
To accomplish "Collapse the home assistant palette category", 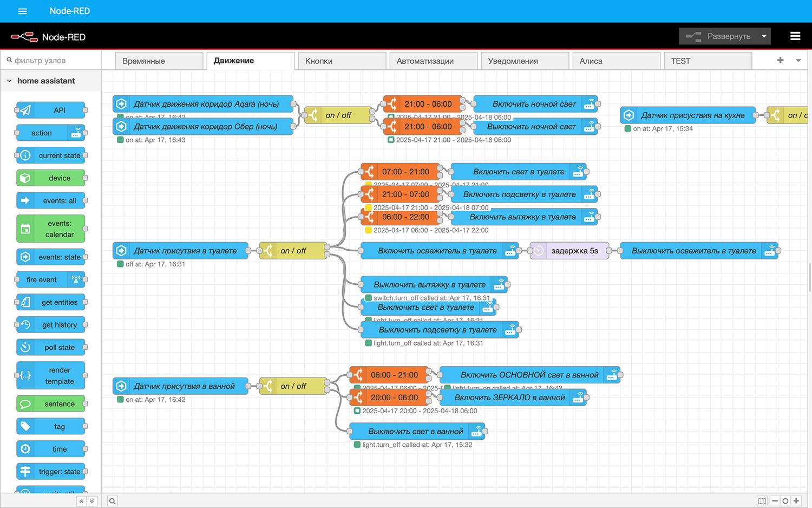I will click(x=51, y=81).
